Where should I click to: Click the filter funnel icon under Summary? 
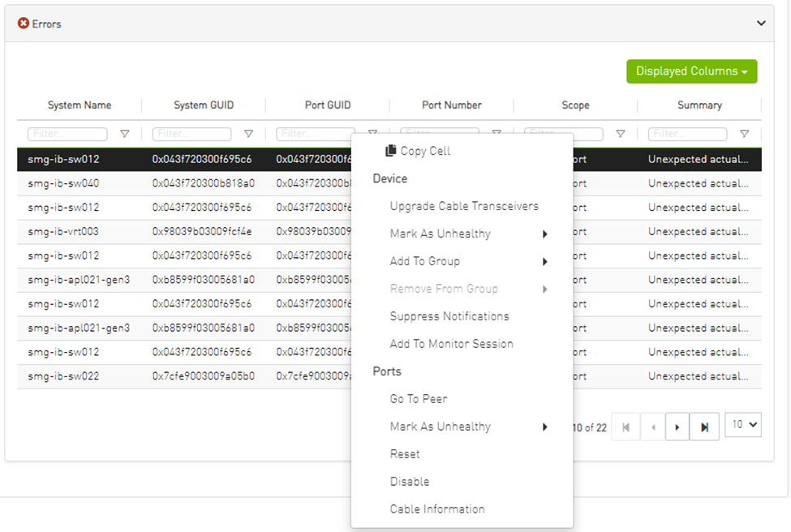tap(744, 134)
